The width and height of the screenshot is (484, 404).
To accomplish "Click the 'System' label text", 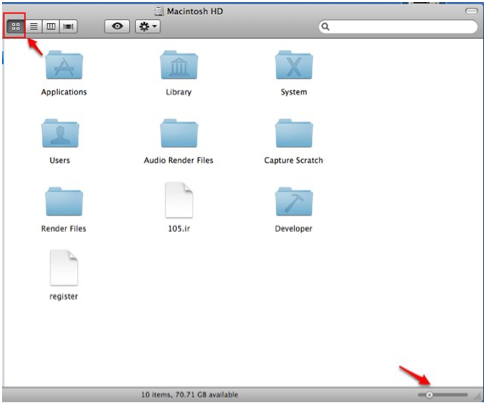I will pyautogui.click(x=294, y=92).
